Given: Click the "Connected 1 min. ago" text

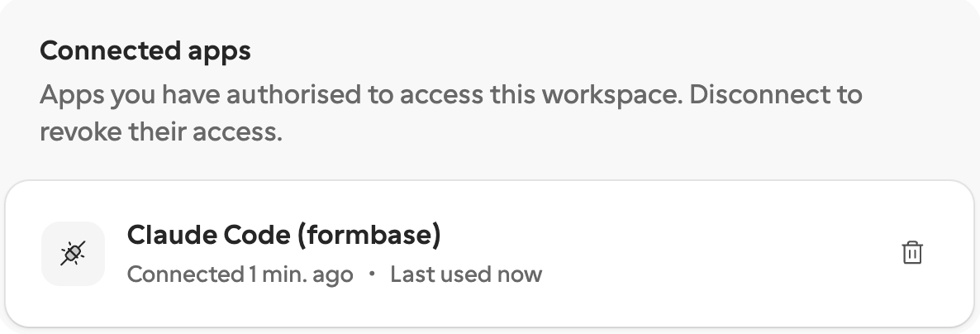Looking at the screenshot, I should 240,274.
